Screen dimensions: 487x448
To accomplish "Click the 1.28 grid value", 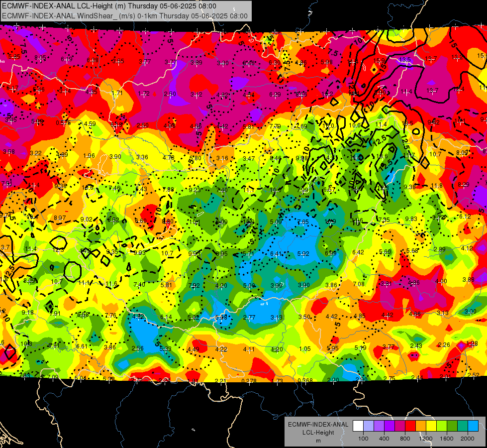I will (x=472, y=343).
